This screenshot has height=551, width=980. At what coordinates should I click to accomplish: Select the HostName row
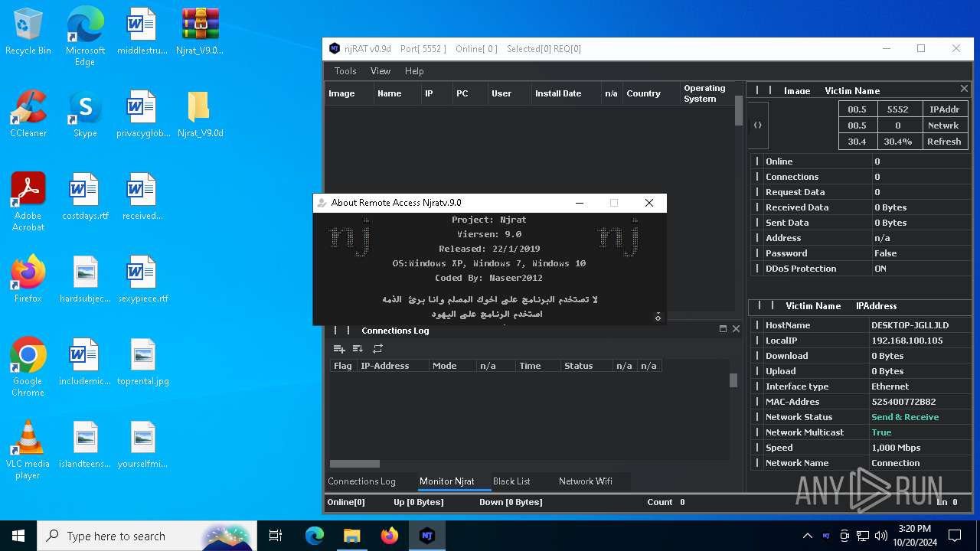coord(861,325)
